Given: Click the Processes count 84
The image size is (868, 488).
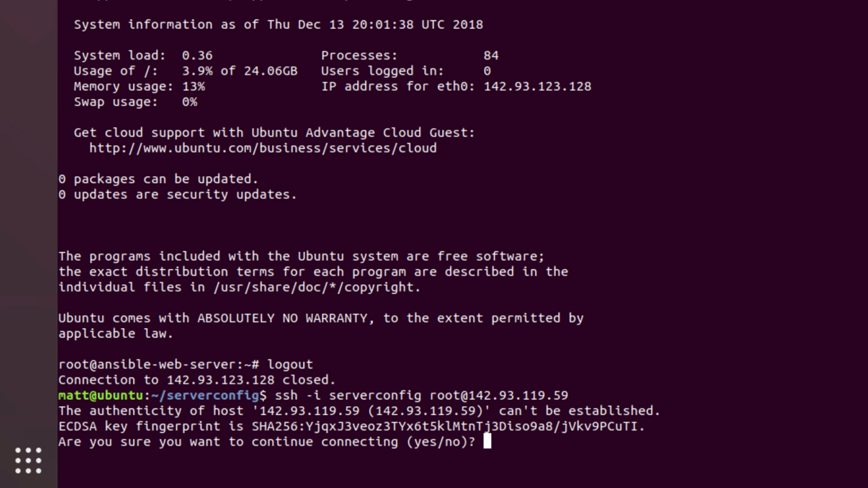Looking at the screenshot, I should coord(491,56).
